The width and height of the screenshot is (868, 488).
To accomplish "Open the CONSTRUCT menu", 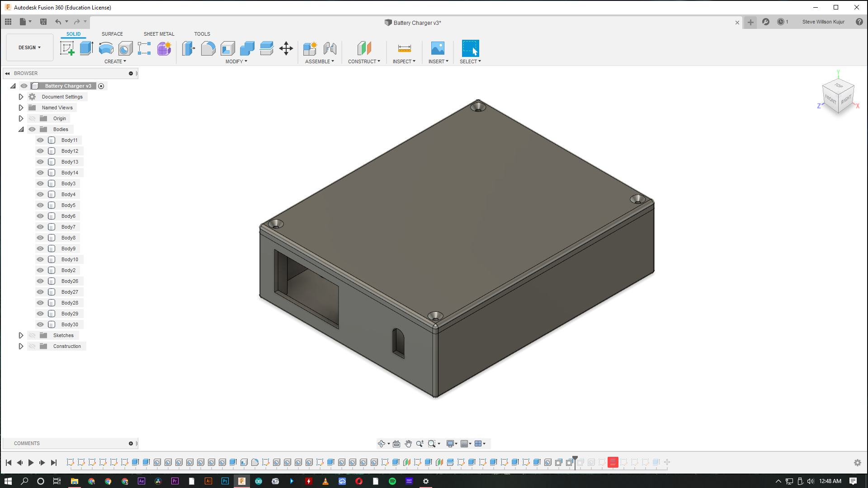I will pyautogui.click(x=364, y=61).
